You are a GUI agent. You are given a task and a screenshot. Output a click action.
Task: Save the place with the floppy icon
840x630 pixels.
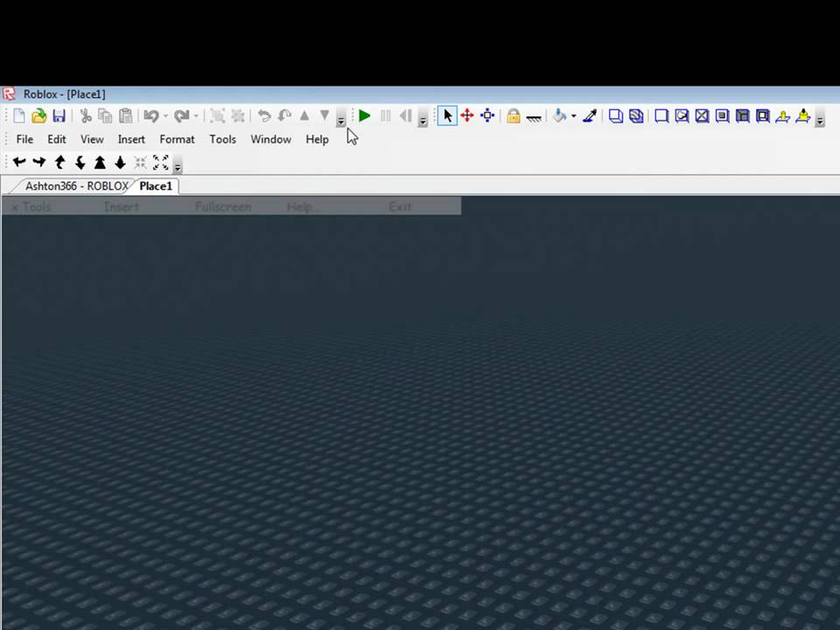pyautogui.click(x=59, y=115)
